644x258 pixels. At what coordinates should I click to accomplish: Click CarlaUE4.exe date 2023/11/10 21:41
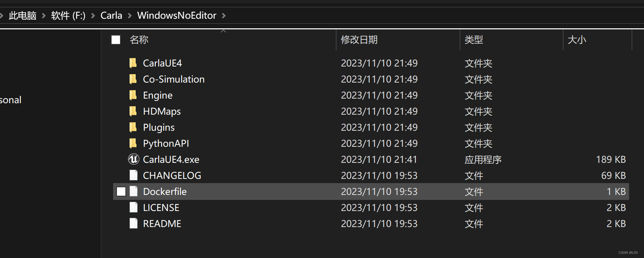pos(379,159)
